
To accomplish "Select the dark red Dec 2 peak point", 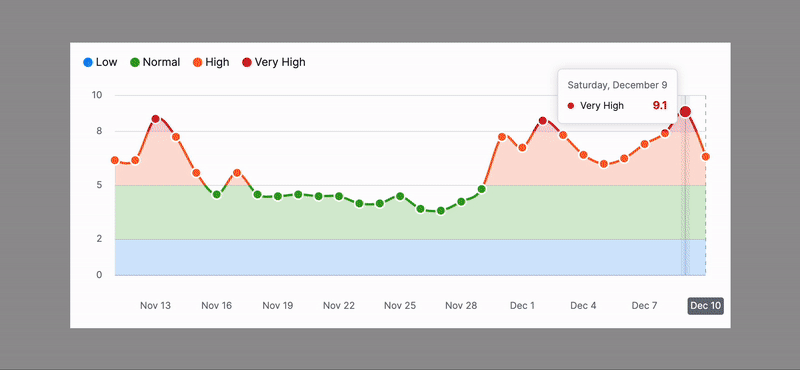I will (543, 120).
